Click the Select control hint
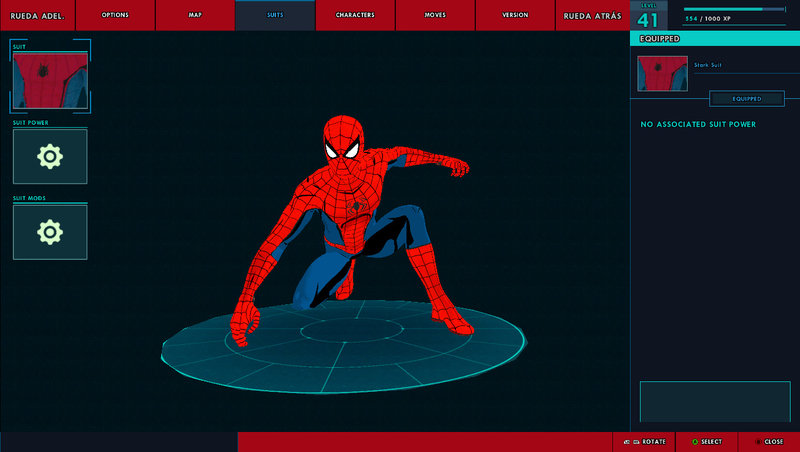800x452 pixels. (707, 442)
